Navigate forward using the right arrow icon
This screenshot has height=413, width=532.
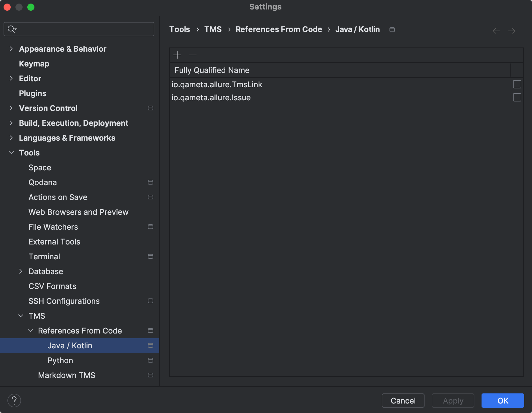tap(512, 31)
